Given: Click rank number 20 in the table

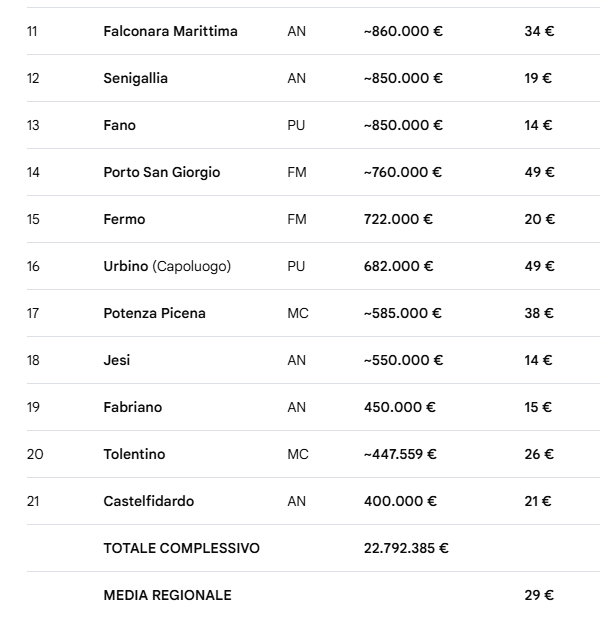Looking at the screenshot, I should tap(35, 454).
